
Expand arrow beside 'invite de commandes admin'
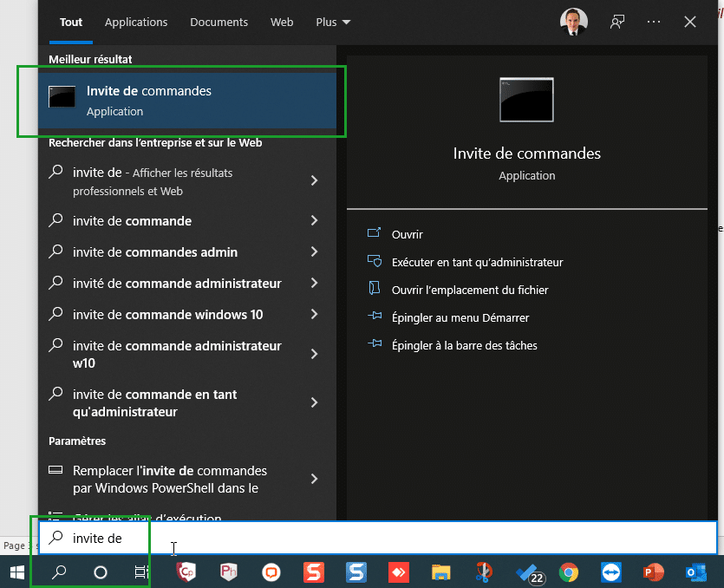315,252
